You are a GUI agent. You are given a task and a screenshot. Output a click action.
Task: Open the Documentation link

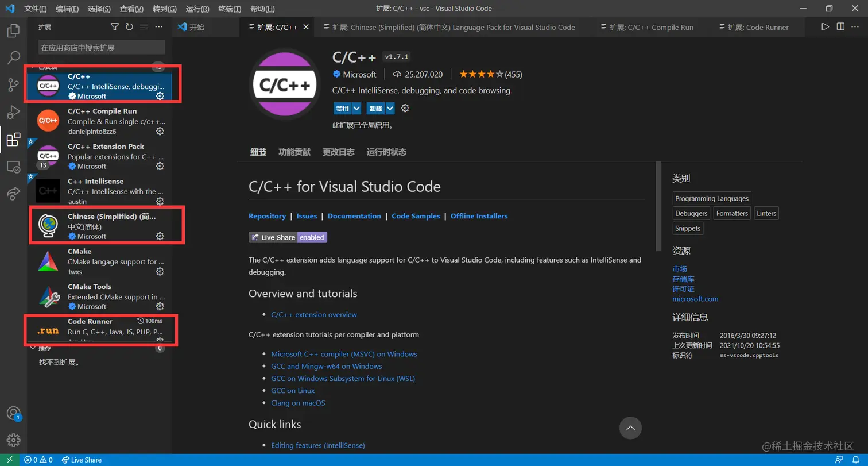[x=354, y=216]
